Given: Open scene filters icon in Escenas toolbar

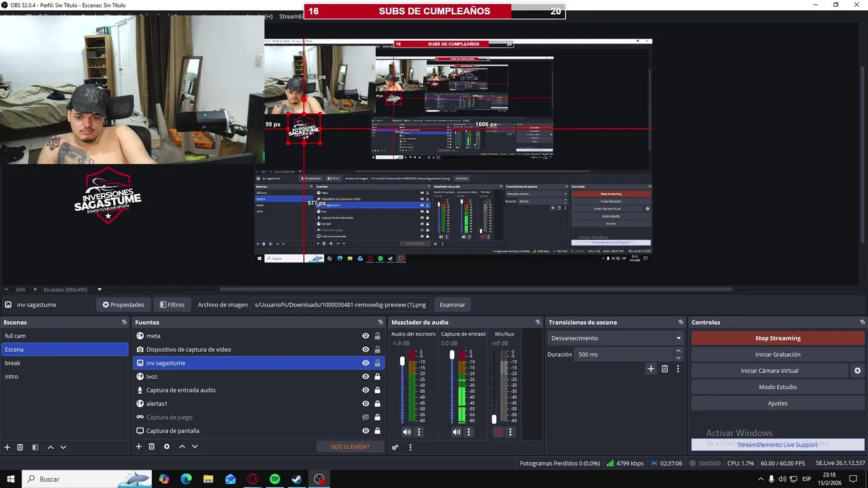Looking at the screenshot, I should point(35,447).
